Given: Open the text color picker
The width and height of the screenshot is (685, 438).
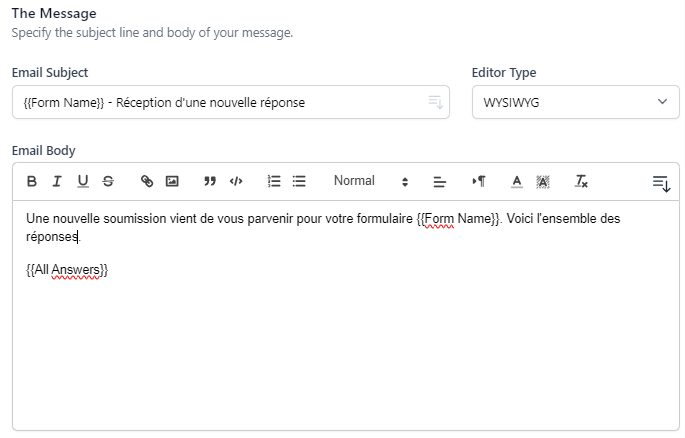Looking at the screenshot, I should click(x=517, y=181).
